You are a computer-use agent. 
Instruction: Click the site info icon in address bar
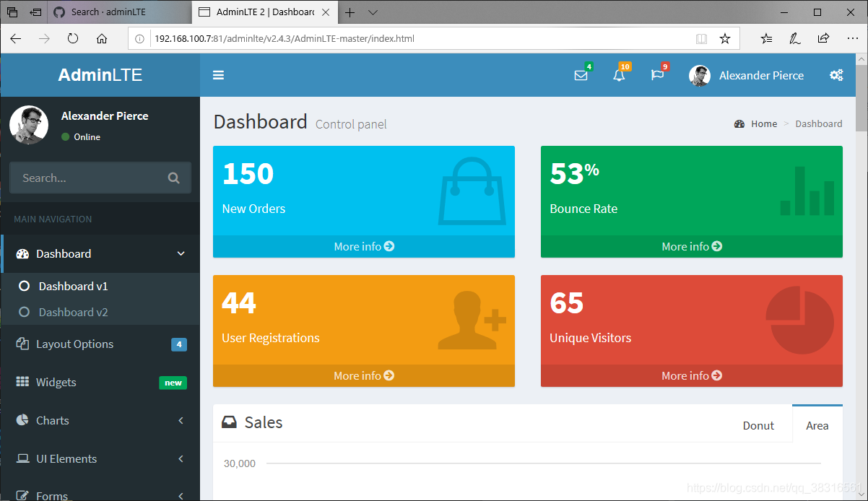pos(140,38)
